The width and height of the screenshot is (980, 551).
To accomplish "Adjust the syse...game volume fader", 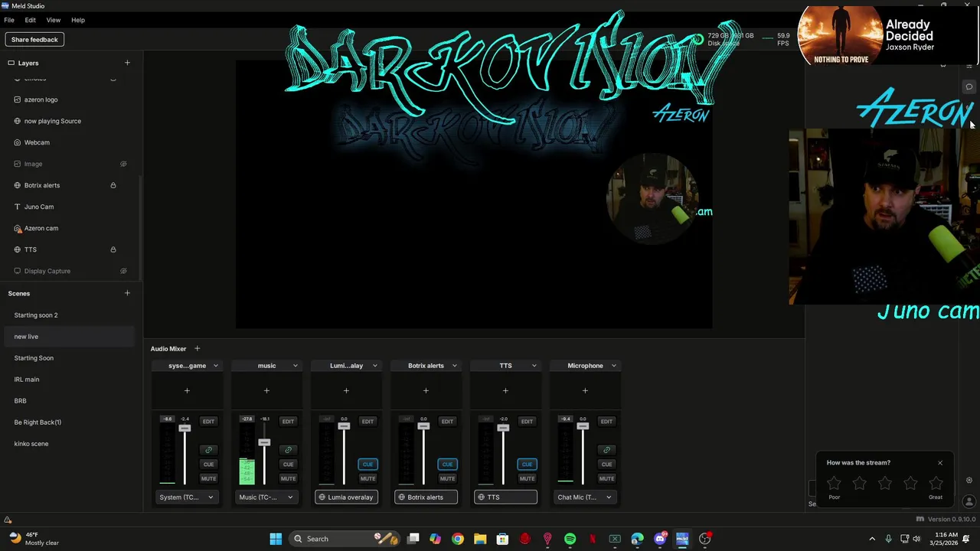I will [x=185, y=429].
